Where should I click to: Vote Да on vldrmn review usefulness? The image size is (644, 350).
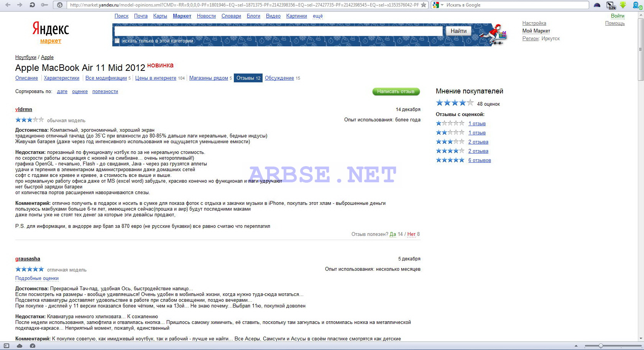393,234
